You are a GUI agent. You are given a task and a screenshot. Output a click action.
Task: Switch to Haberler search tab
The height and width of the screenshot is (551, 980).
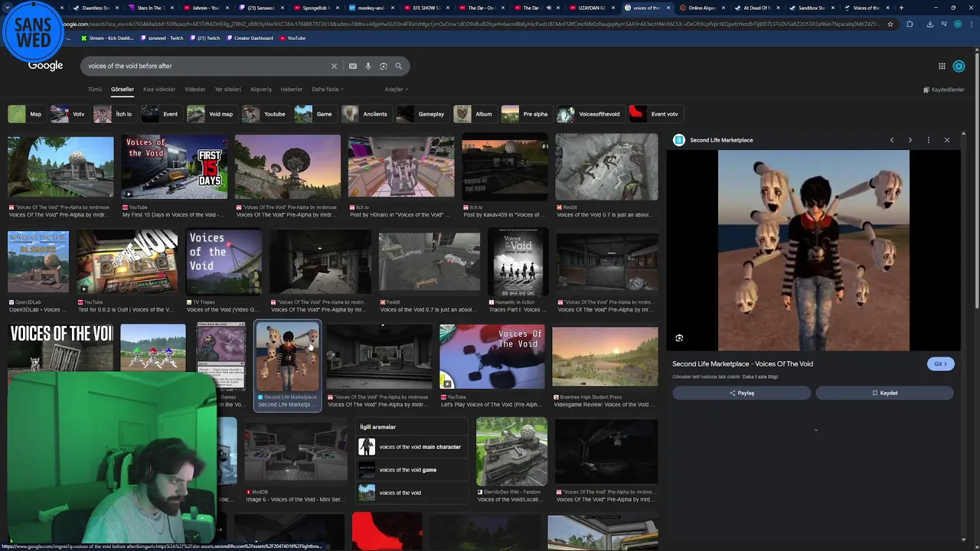292,90
